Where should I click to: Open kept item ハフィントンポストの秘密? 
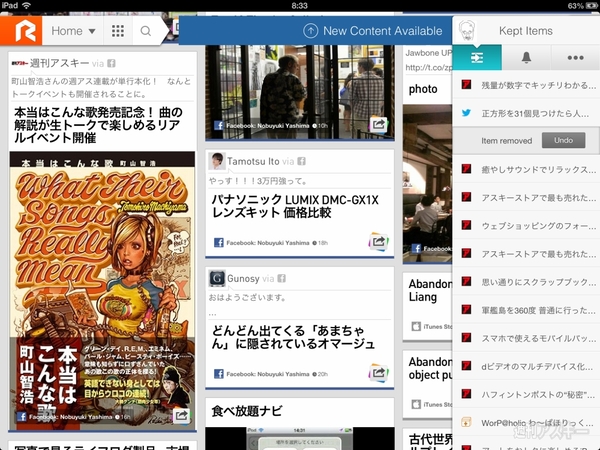[526, 394]
